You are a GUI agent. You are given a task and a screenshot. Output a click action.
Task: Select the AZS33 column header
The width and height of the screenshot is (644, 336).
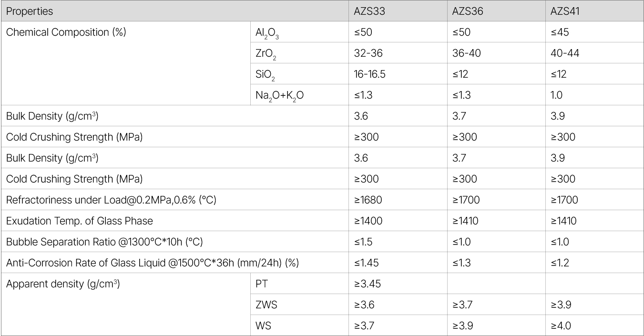[x=369, y=11]
